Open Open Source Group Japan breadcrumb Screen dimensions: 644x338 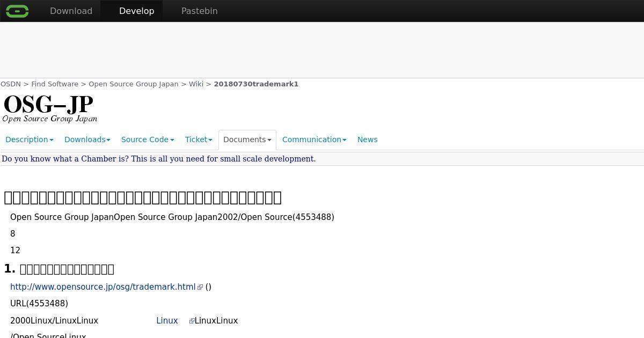pyautogui.click(x=133, y=84)
